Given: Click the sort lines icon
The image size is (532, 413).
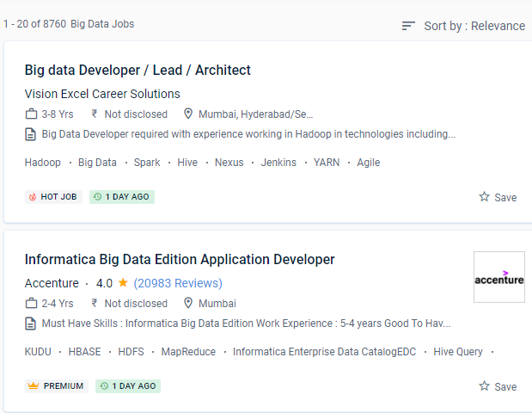Looking at the screenshot, I should click(408, 26).
